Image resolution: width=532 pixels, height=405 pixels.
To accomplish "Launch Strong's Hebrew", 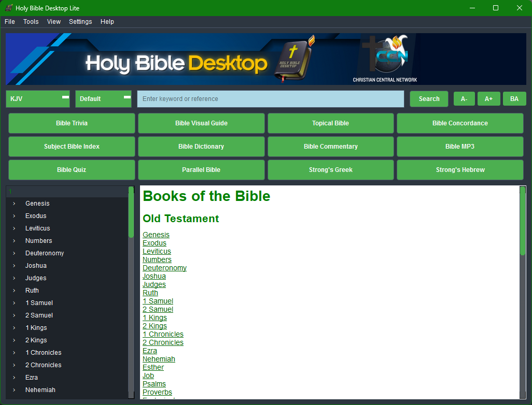I will [x=459, y=170].
